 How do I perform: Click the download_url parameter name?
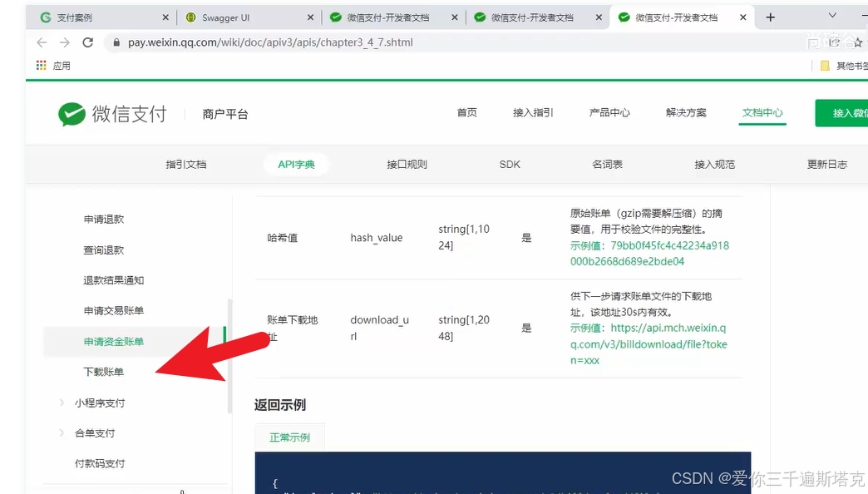(x=380, y=328)
